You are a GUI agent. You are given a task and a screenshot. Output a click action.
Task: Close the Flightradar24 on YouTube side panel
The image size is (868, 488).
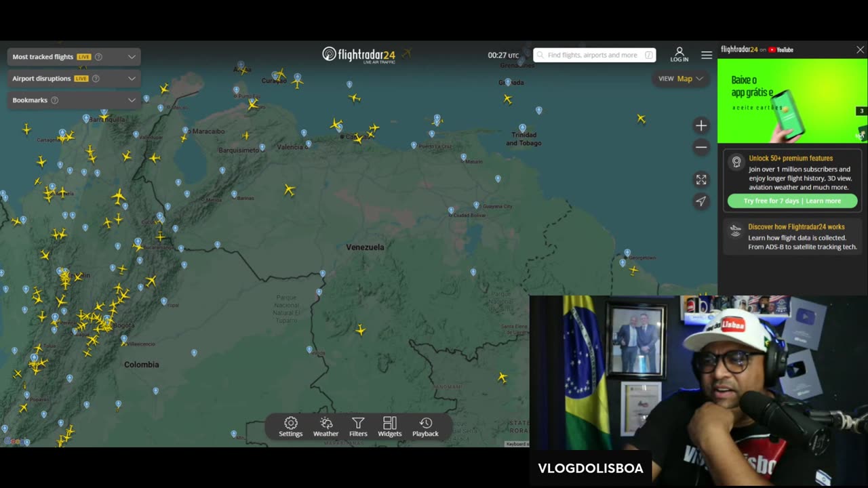point(860,49)
